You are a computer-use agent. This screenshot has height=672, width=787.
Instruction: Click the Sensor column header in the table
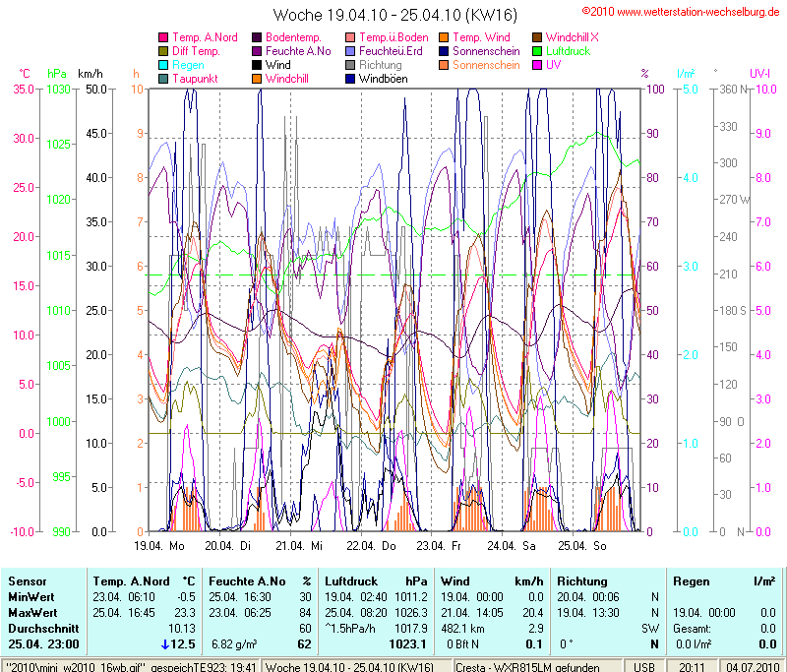pos(28,581)
